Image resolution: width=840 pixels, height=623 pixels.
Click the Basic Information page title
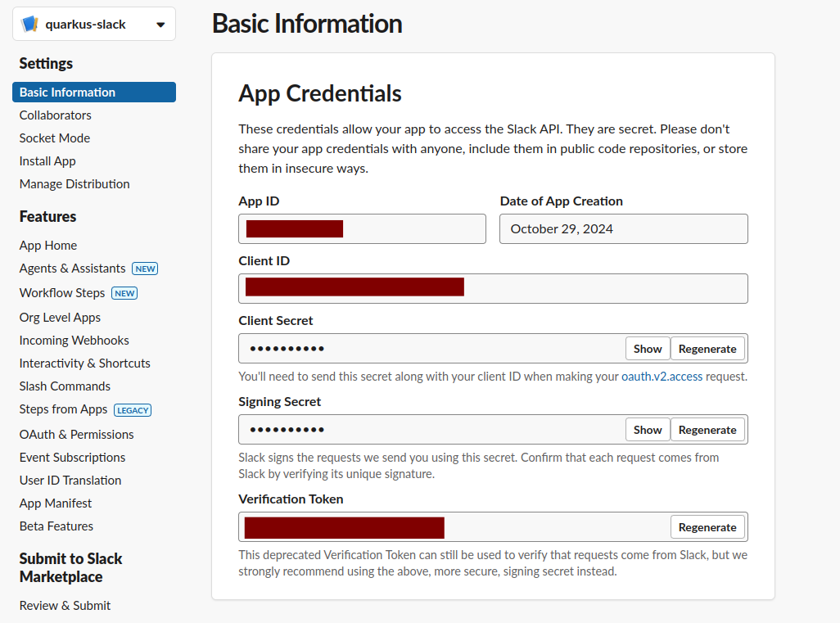point(307,24)
